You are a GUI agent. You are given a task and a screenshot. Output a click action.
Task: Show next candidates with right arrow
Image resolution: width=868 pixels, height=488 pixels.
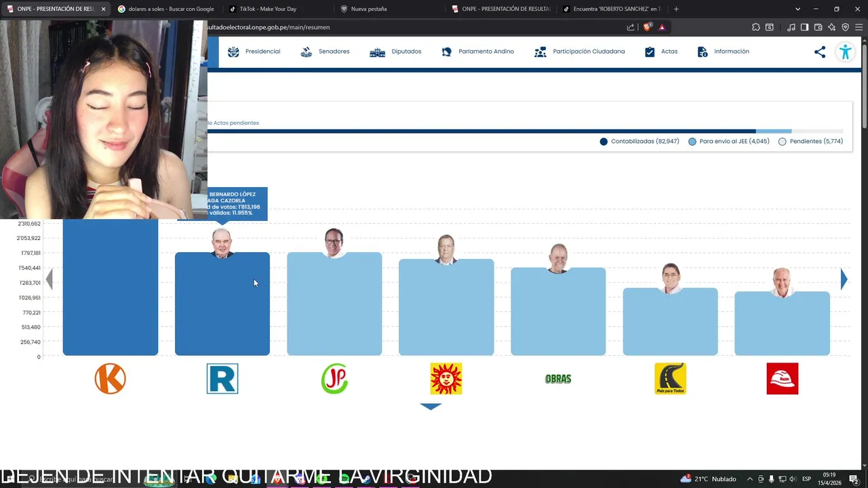[x=844, y=279]
